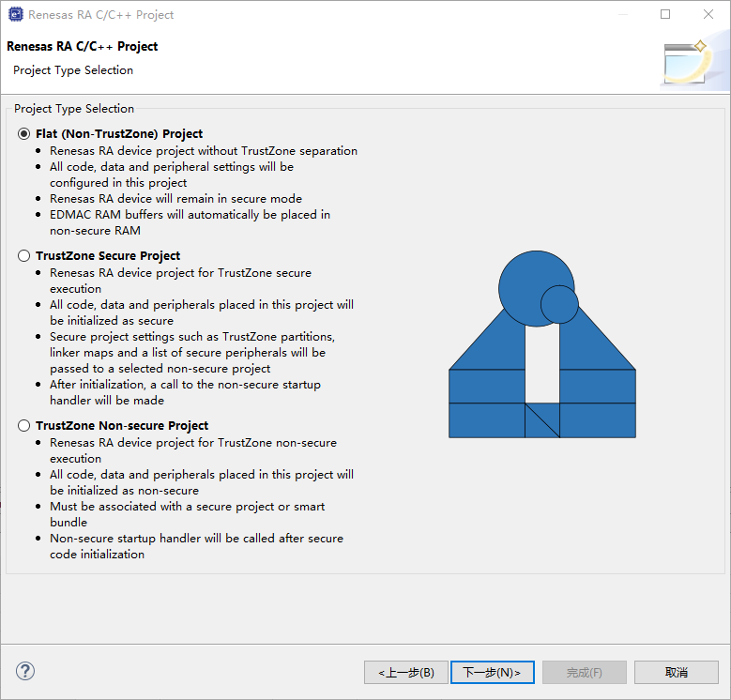The width and height of the screenshot is (731, 700).
Task: Click the 'TrustZone Secure Project' label
Action: point(108,256)
